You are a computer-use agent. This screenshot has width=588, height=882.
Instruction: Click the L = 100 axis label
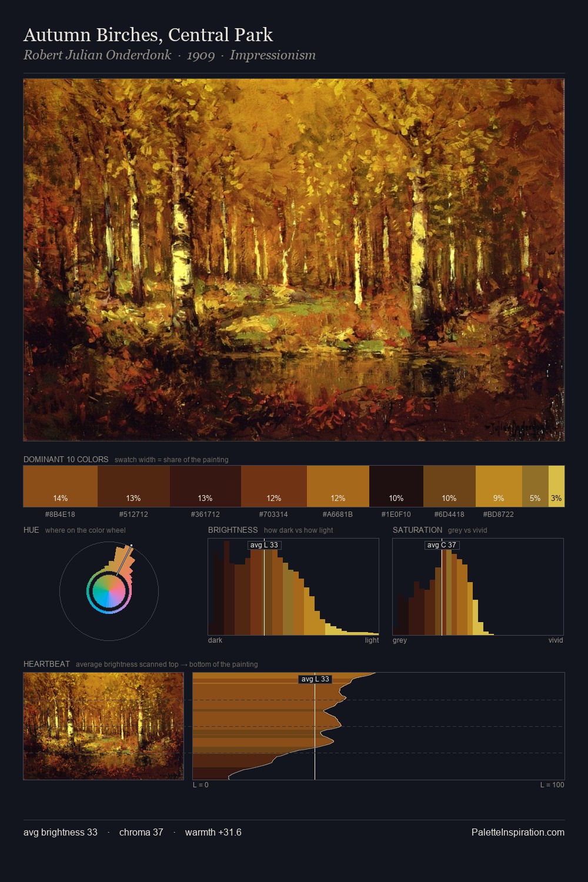tap(552, 785)
